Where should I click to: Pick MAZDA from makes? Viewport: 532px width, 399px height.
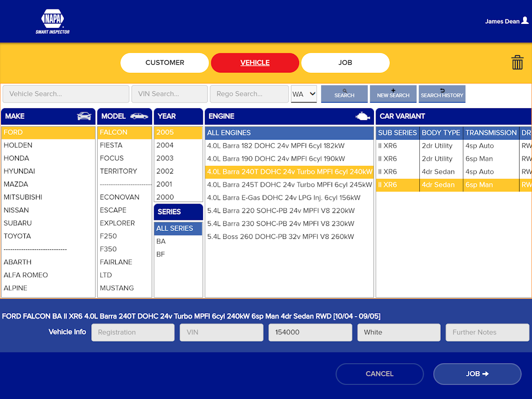tap(48, 184)
